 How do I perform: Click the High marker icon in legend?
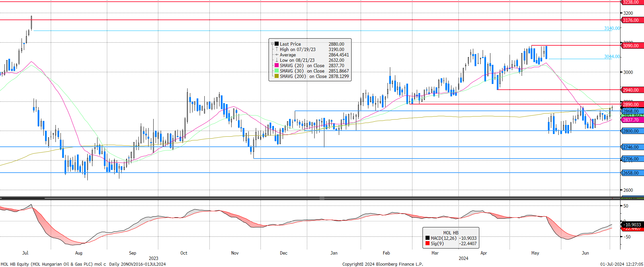coord(277,49)
